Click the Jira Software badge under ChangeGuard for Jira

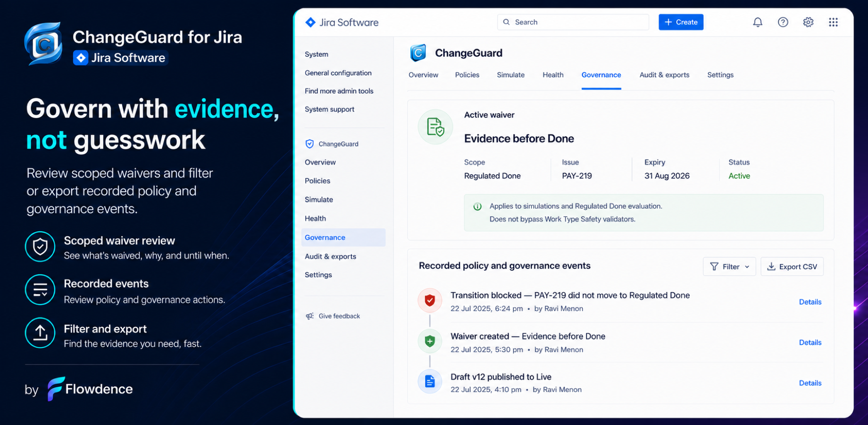pos(120,58)
